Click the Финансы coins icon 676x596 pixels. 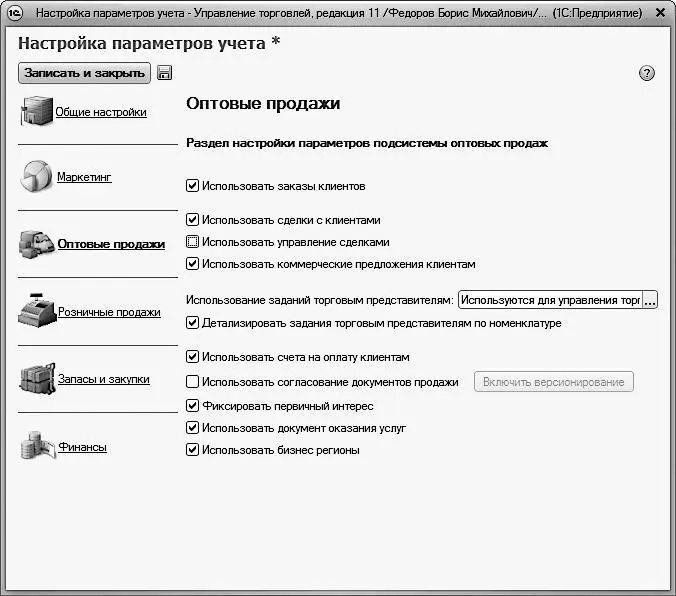click(36, 446)
